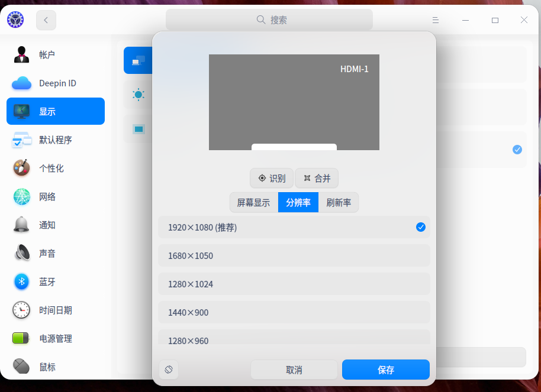The width and height of the screenshot is (541, 392).
Task: Open the brightness settings icon behind the dialog
Action: click(x=138, y=94)
